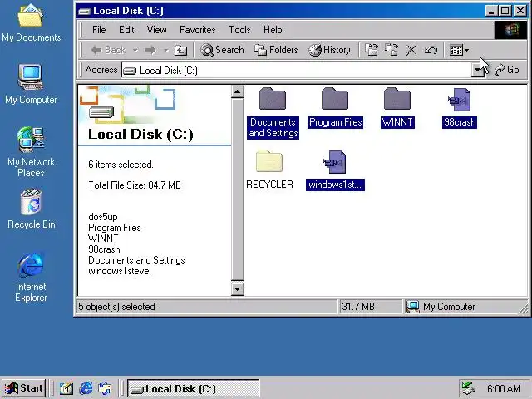Select the Program Files folder

[x=335, y=108]
